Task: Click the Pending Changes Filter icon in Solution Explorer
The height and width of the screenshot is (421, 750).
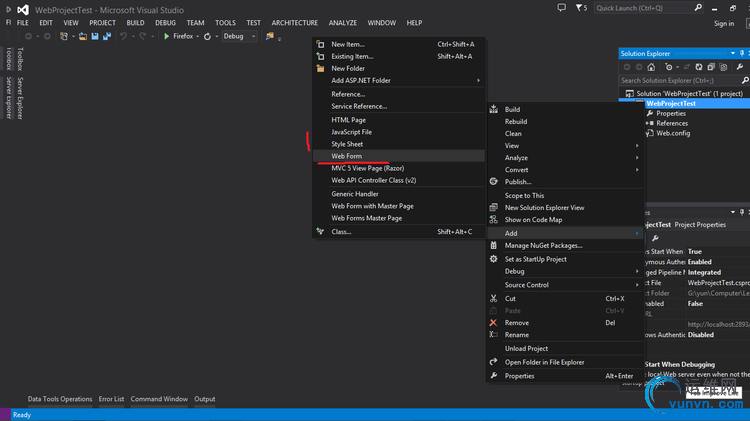Action: tap(669, 67)
